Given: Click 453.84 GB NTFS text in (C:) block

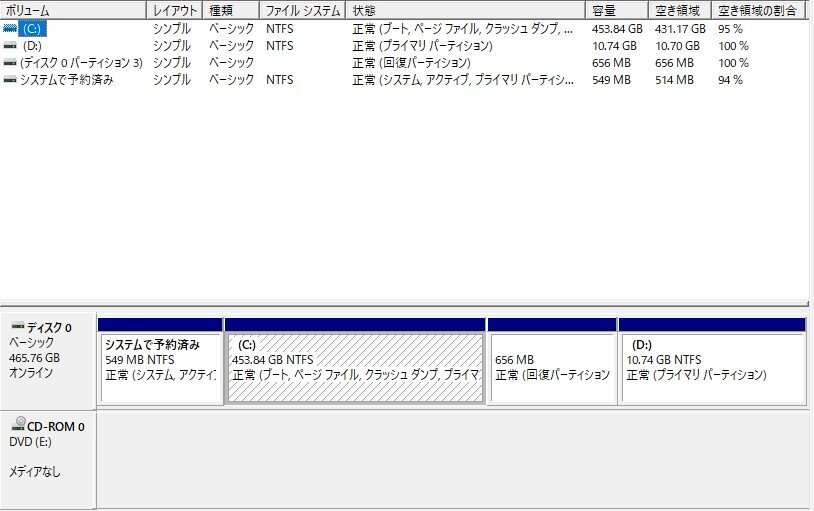Looking at the screenshot, I should tap(273, 360).
